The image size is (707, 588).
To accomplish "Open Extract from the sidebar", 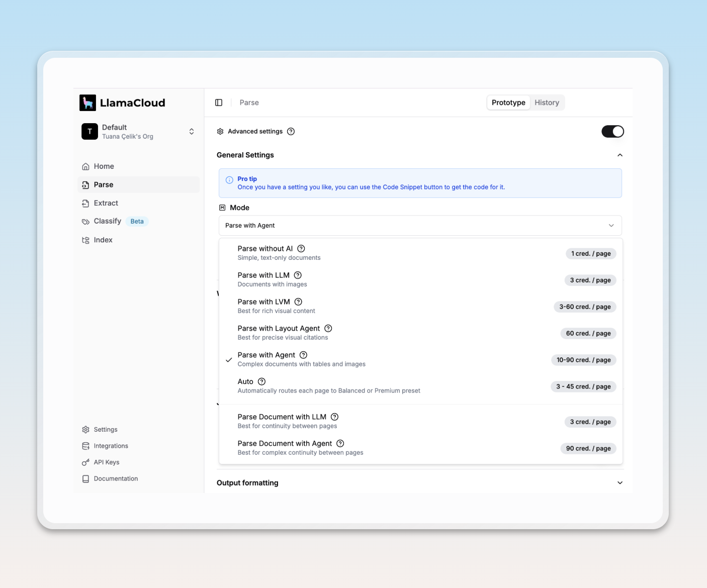I will point(106,203).
